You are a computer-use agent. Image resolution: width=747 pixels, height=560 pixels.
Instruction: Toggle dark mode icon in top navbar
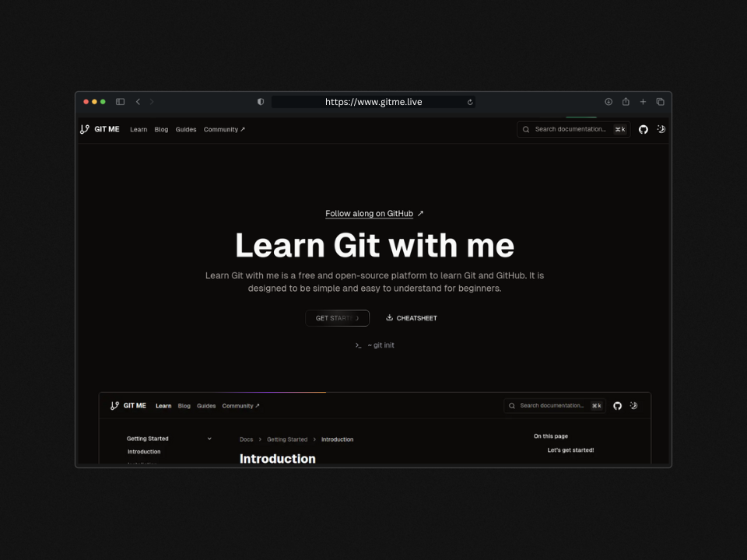[661, 129]
